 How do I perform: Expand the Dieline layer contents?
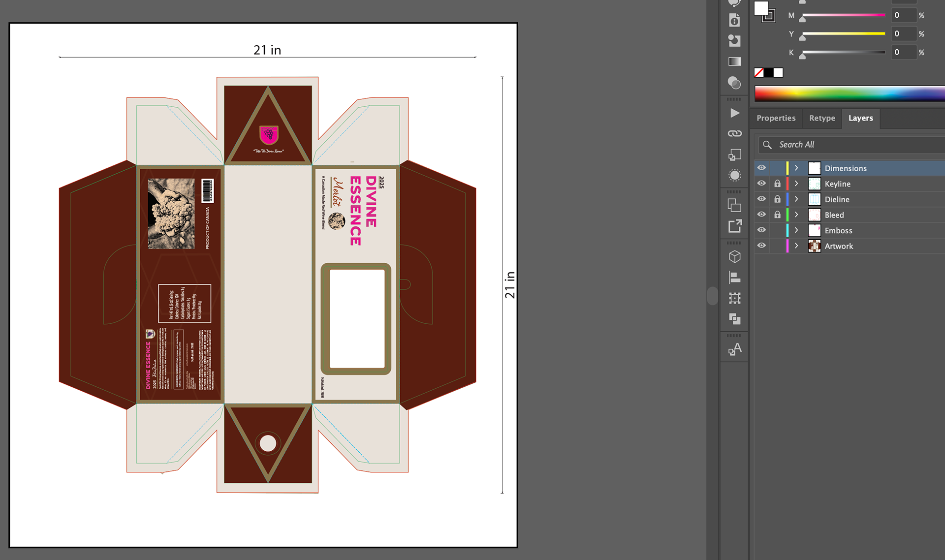click(796, 199)
